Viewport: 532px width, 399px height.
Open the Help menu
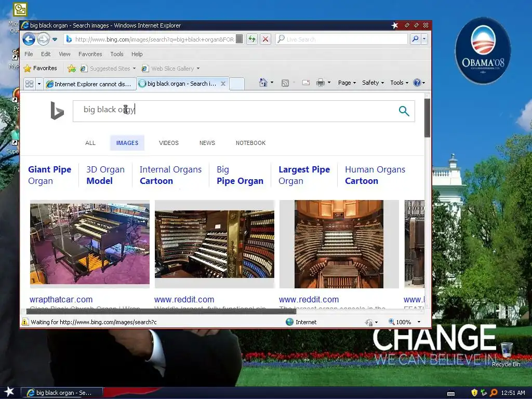[x=137, y=54]
